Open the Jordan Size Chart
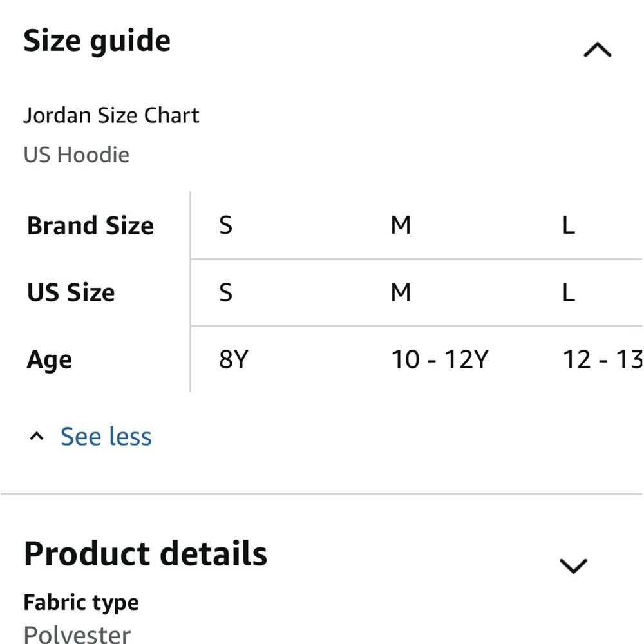This screenshot has height=644, width=644. point(111,115)
